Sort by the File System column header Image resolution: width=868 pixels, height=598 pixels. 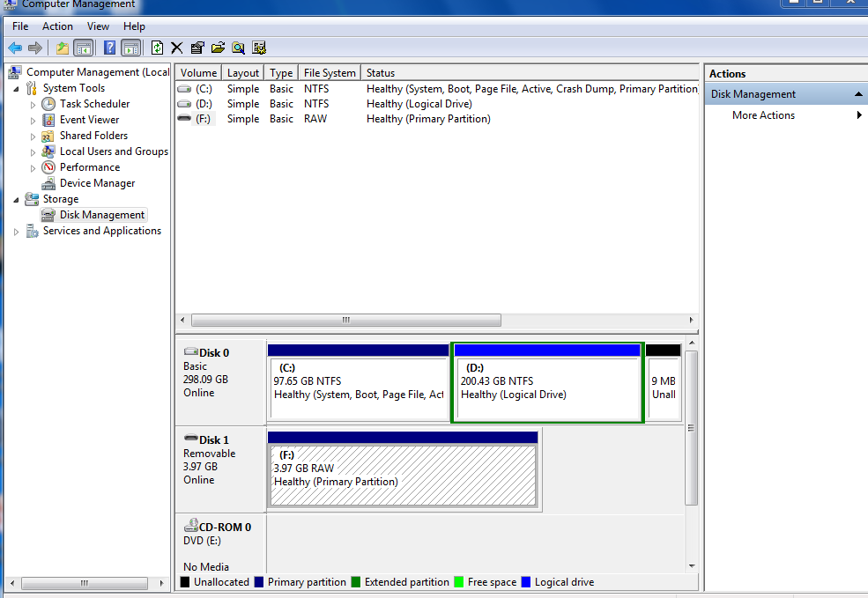coord(330,72)
